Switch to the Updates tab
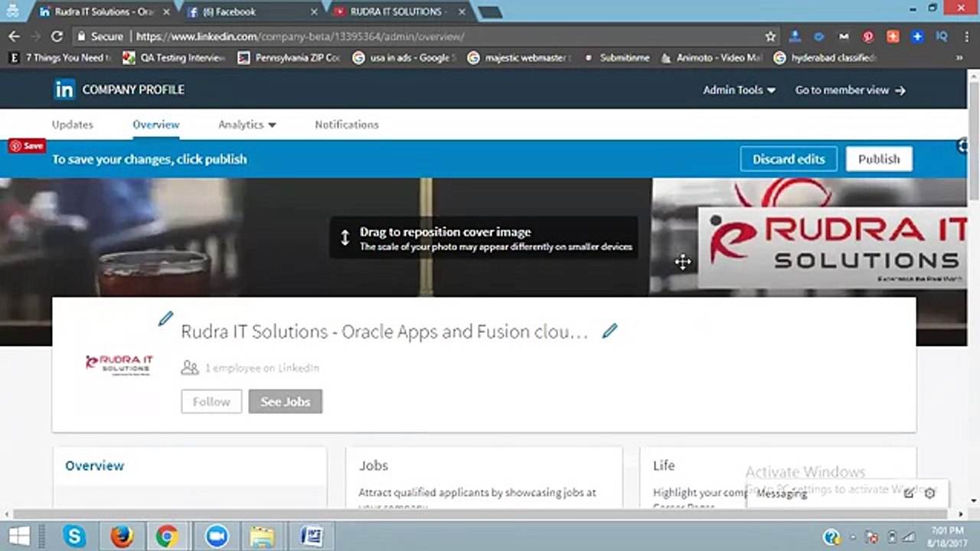Image resolution: width=980 pixels, height=551 pixels. pos(73,124)
